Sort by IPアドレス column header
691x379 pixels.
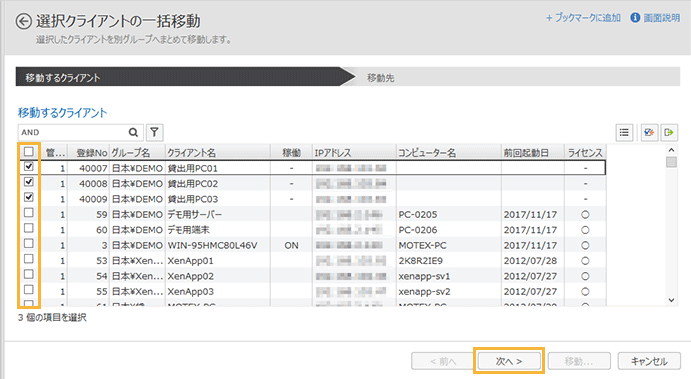[x=354, y=152]
